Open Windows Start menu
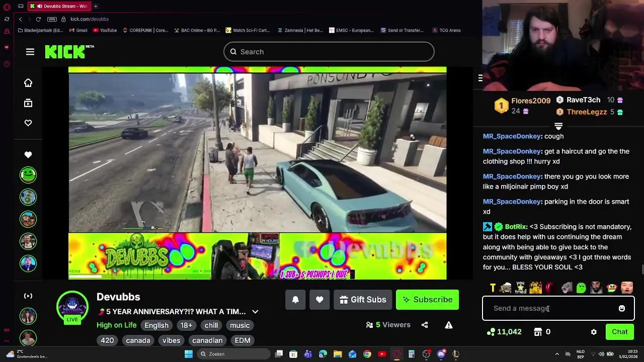644x362 pixels. coord(189,354)
